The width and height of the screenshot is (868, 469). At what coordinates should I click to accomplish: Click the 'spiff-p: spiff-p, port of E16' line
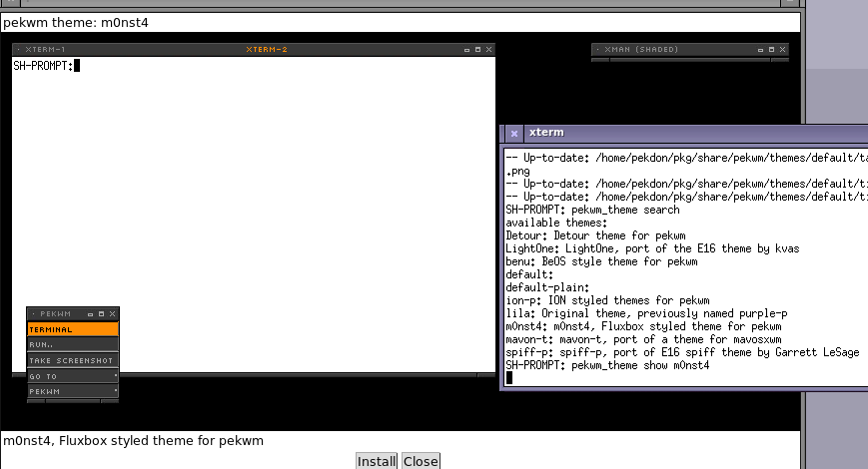(x=682, y=353)
